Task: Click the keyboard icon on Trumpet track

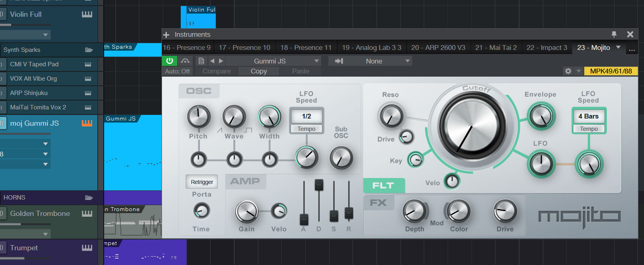Action: coord(87,248)
